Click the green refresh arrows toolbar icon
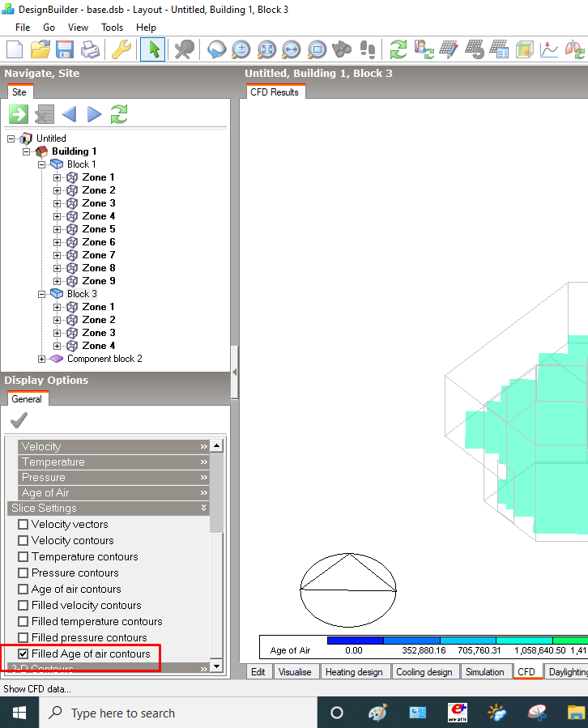 [x=398, y=49]
